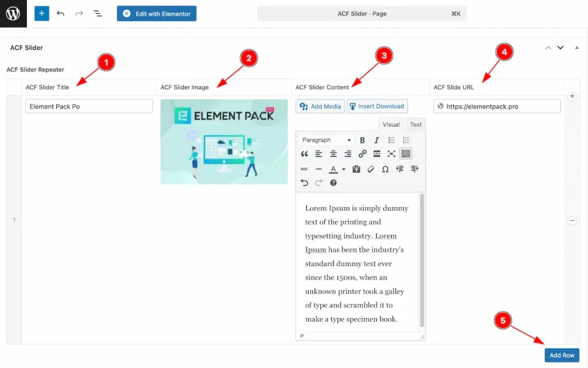
Task: Center align the editor text
Action: pos(333,154)
